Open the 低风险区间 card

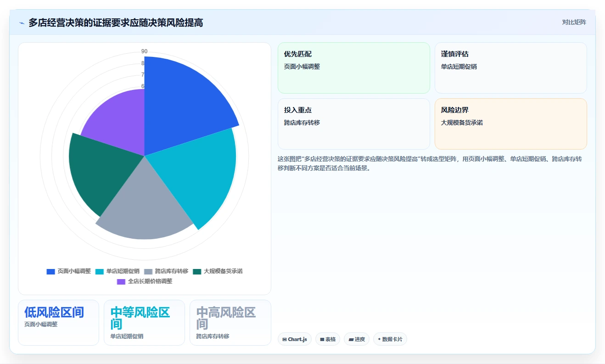pyautogui.click(x=58, y=322)
